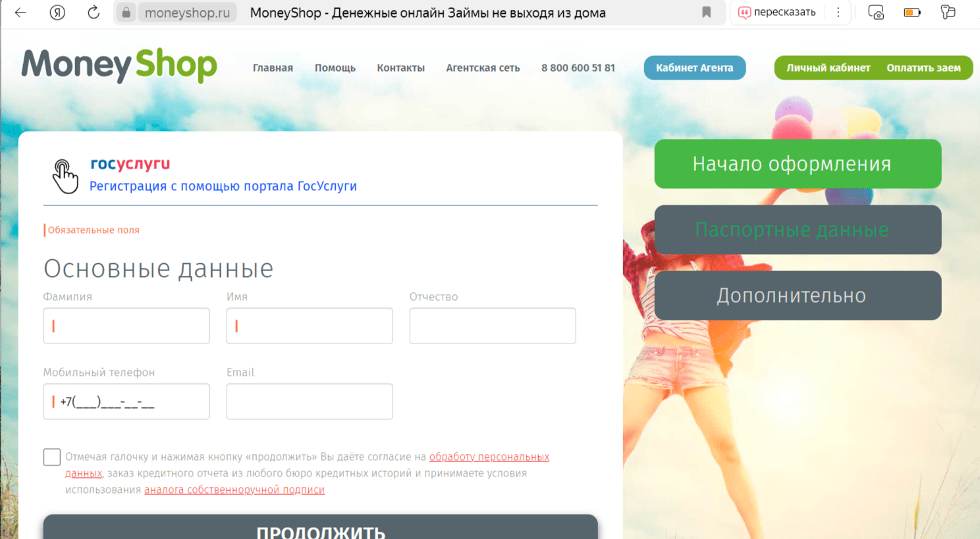Click the MoneyShop logo
The image size is (980, 539).
pos(119,66)
